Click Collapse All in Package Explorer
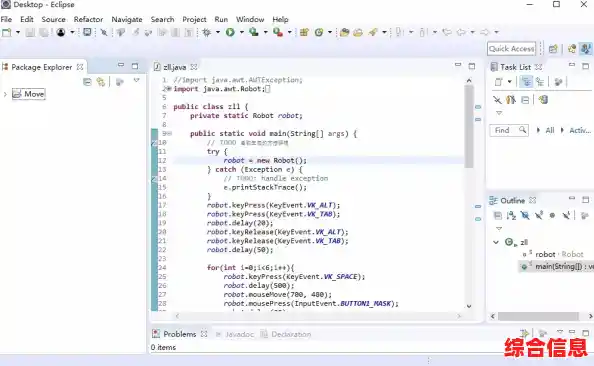 [x=87, y=81]
